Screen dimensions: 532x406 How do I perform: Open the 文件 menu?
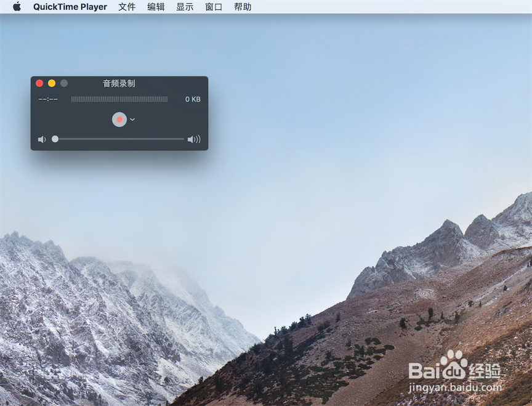[x=127, y=7]
